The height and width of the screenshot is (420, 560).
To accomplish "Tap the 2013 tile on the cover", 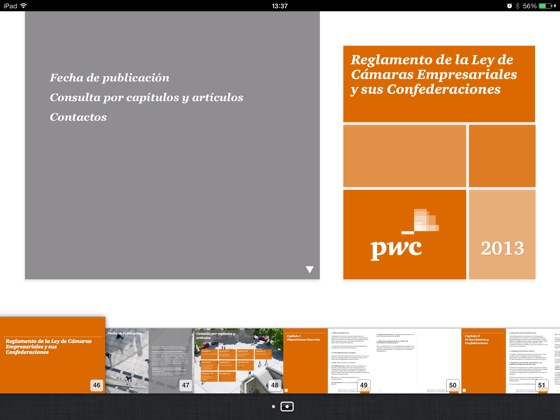I will point(502,234).
